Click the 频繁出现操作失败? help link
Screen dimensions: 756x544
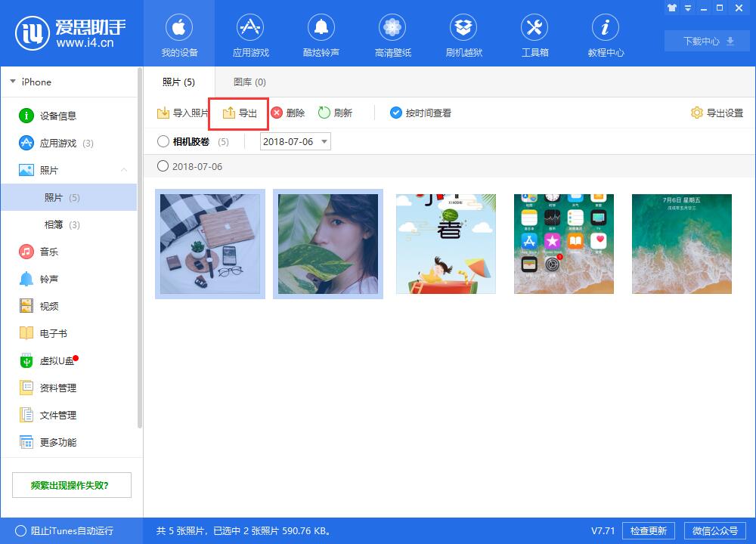click(x=71, y=484)
